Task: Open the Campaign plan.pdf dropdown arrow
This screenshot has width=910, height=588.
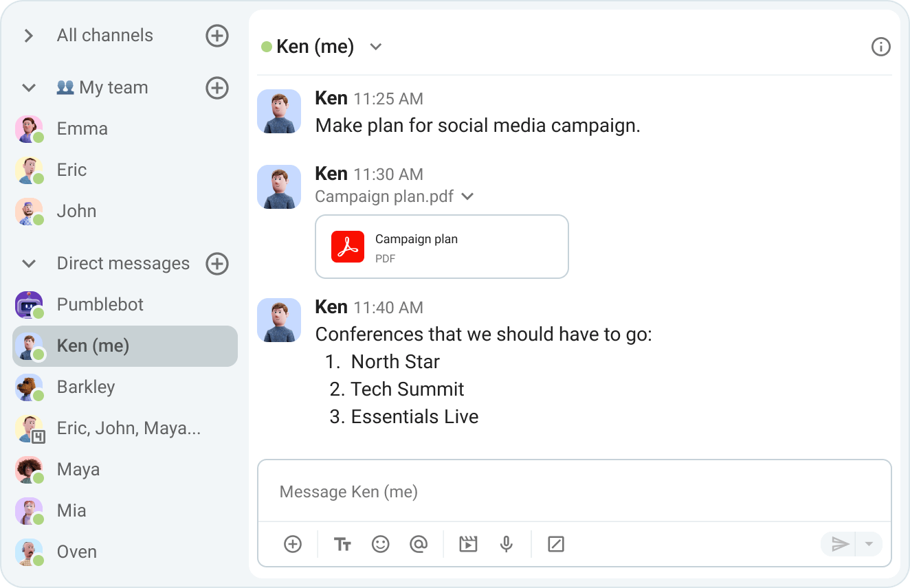Action: point(467,196)
